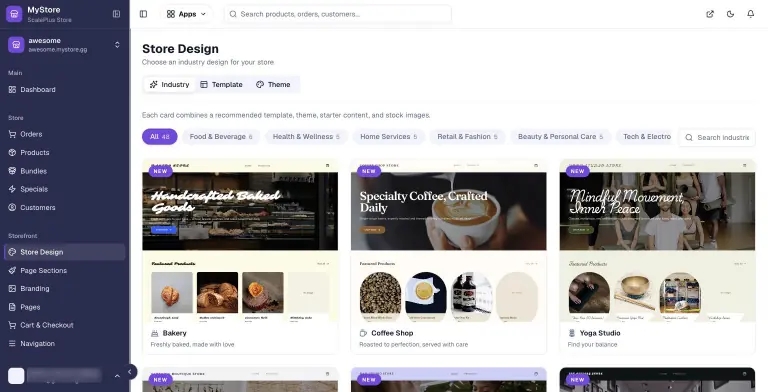768x392 pixels.
Task: Open Navigation in sidebar
Action: [x=65, y=343]
